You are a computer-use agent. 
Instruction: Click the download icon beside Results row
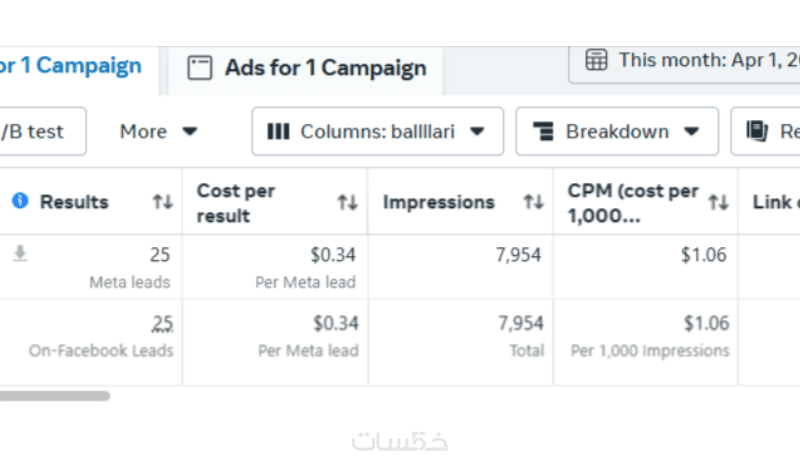(x=20, y=255)
